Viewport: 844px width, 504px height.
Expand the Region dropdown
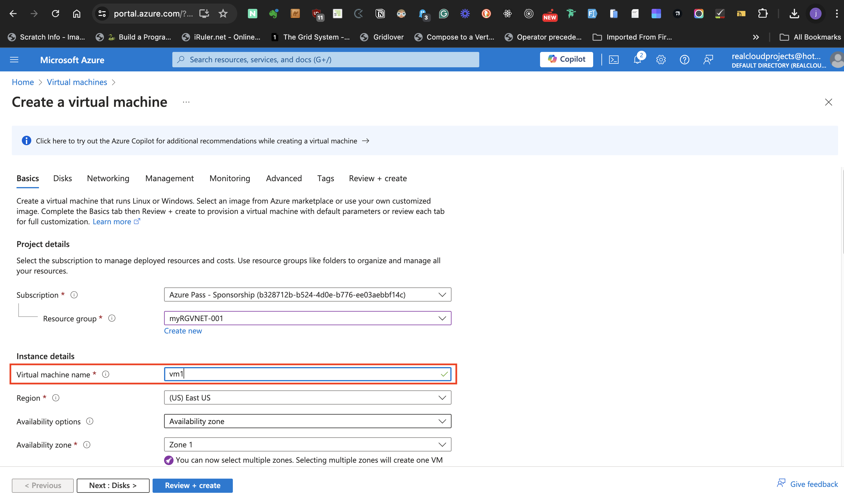coord(307,398)
